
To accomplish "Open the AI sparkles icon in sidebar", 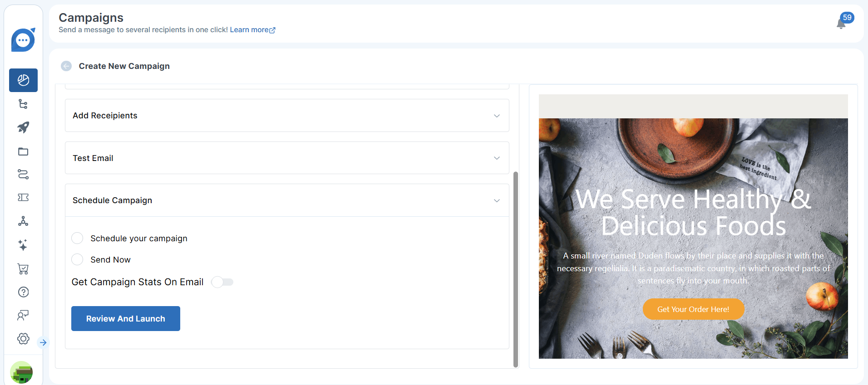I will pos(23,245).
